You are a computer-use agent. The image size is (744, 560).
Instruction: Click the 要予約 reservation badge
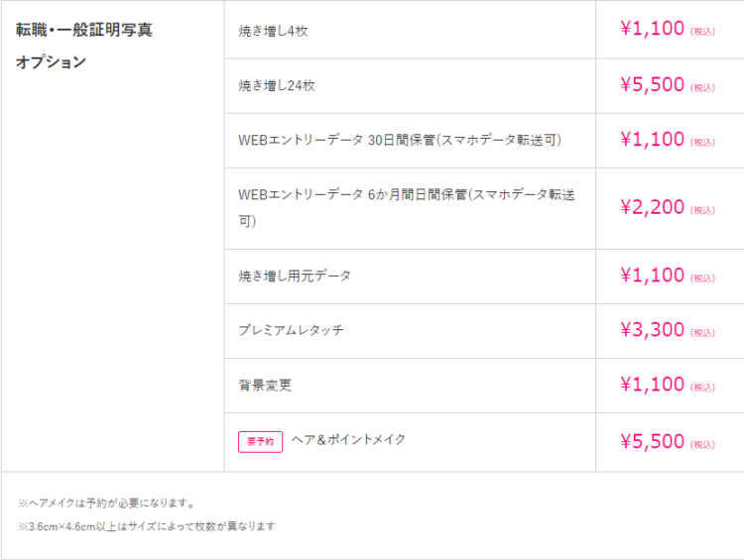pos(260,441)
